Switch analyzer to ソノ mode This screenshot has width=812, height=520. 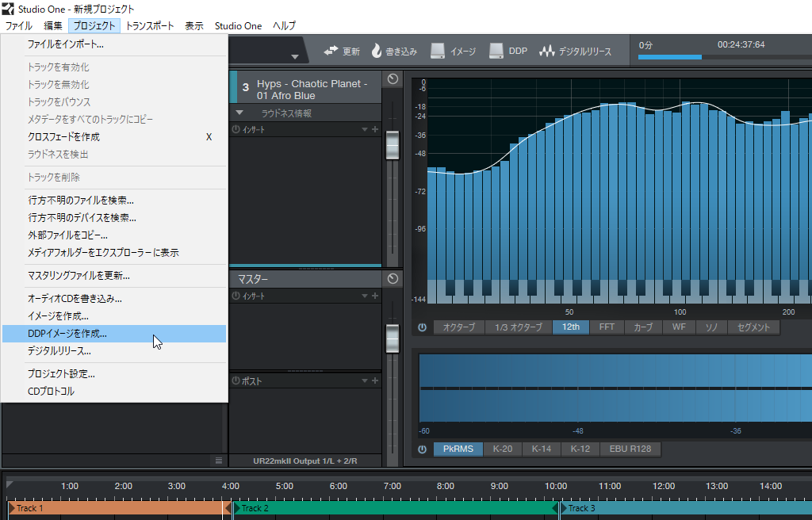click(x=711, y=327)
